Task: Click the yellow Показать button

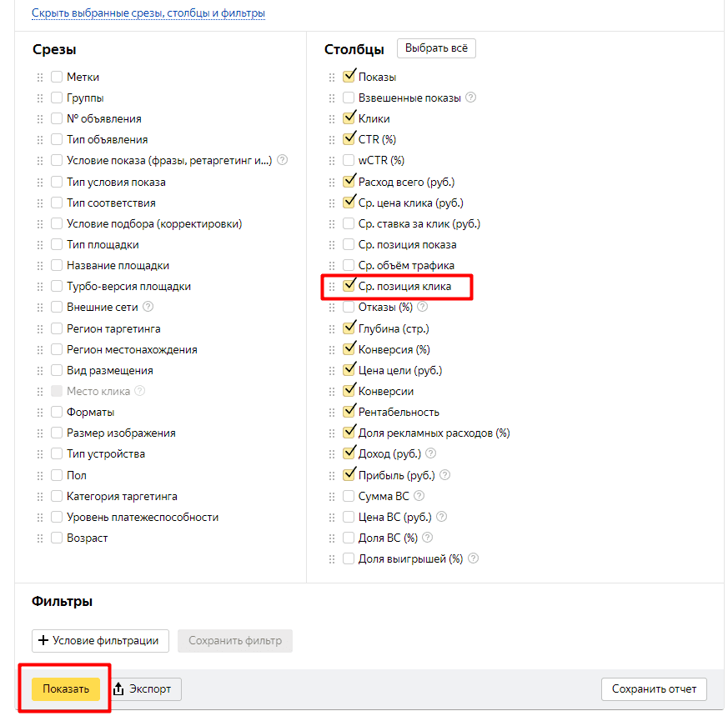Action: (x=66, y=689)
